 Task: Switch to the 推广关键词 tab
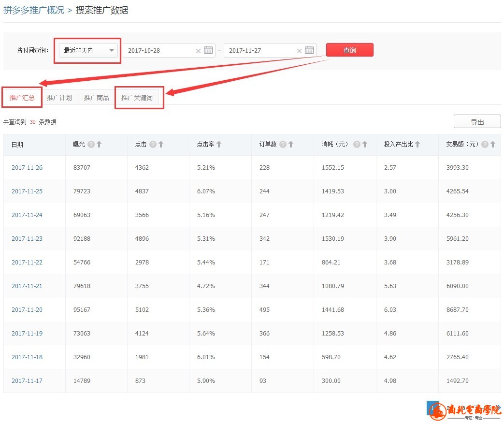pyautogui.click(x=137, y=98)
